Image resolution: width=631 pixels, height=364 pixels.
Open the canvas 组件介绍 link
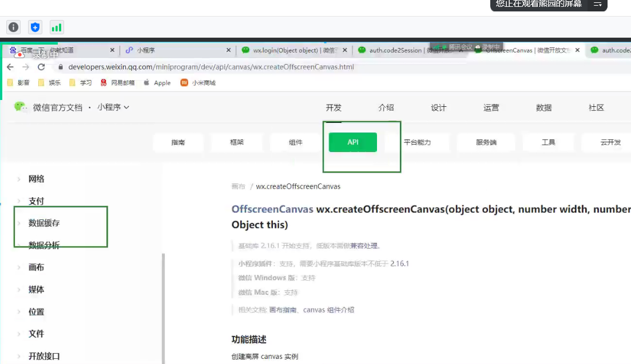coord(328,310)
